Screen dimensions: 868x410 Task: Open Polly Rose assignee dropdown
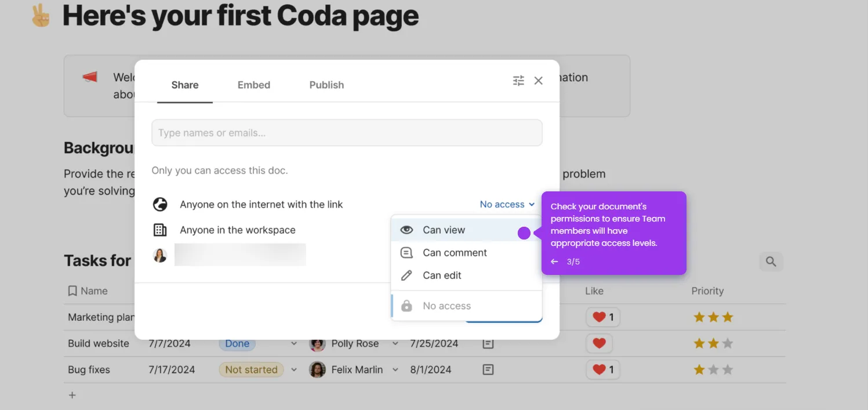tap(395, 343)
